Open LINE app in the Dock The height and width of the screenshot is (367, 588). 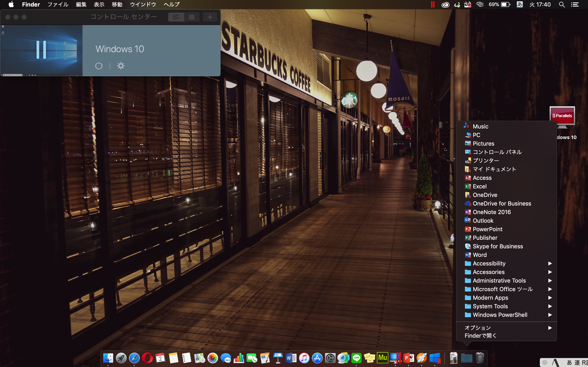[356, 358]
